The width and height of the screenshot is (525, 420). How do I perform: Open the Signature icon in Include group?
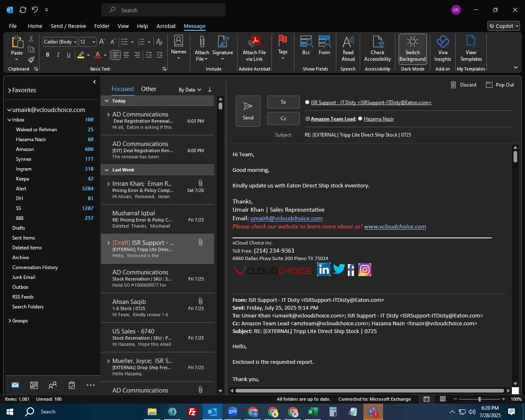click(223, 42)
